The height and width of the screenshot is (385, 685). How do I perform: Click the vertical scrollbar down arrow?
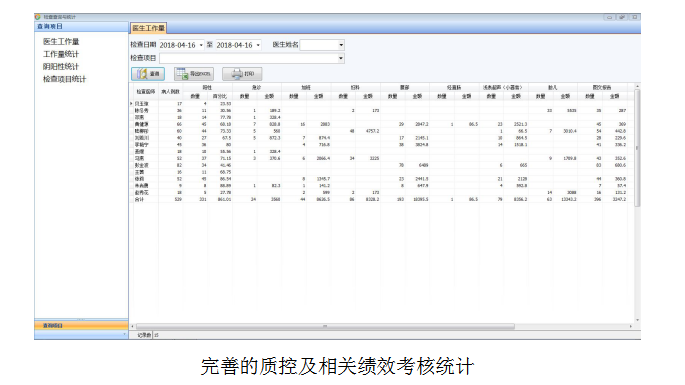pos(637,320)
